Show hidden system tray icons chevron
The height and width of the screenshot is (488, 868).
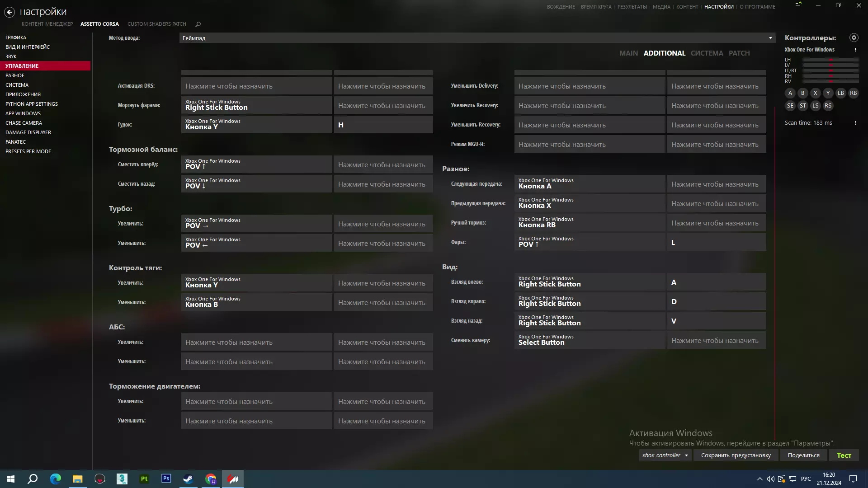(x=759, y=479)
